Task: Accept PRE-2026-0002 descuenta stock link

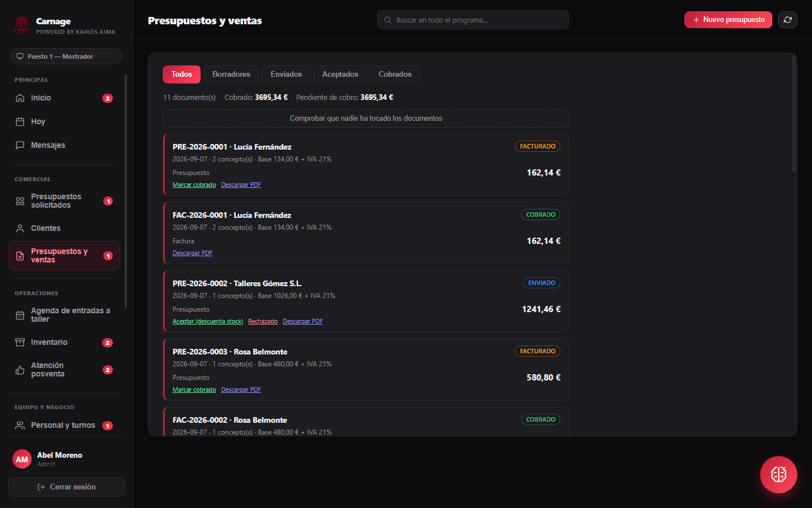Action: [208, 322]
